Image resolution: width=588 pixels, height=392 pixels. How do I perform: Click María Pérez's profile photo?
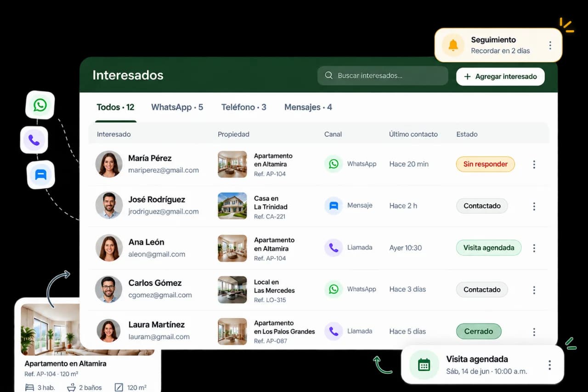coord(109,164)
